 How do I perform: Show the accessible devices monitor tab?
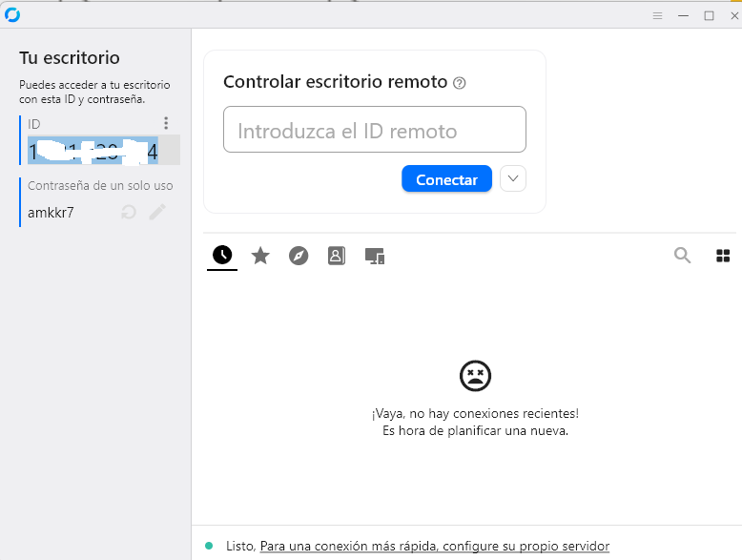[375, 256]
